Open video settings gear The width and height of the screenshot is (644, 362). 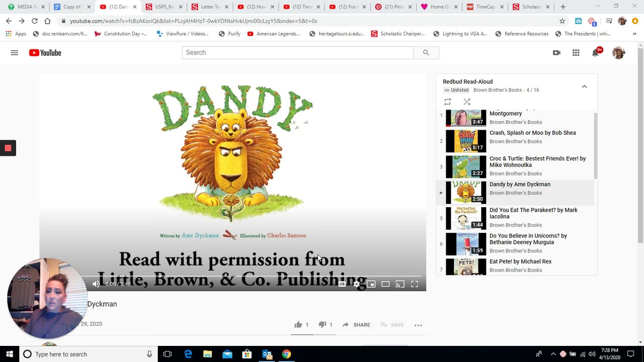click(x=357, y=284)
